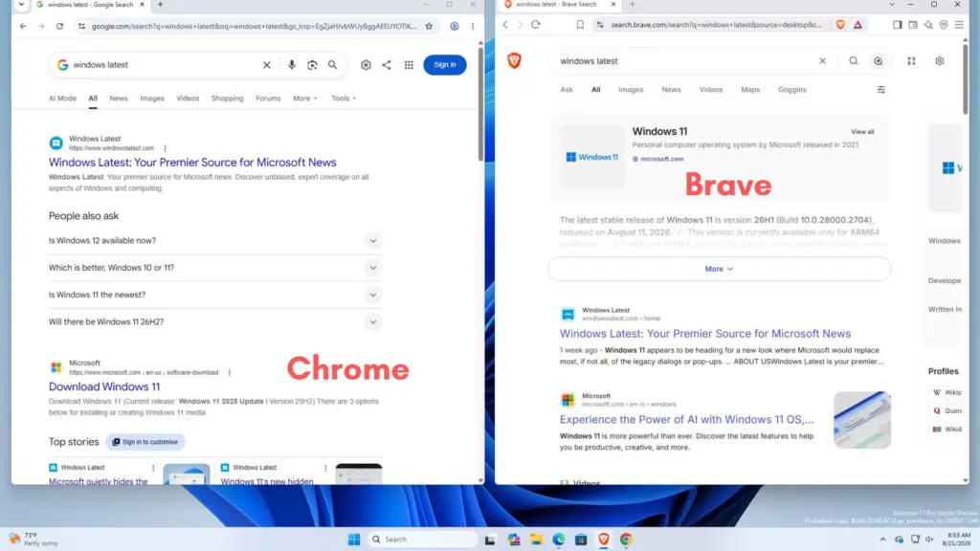This screenshot has width=980, height=551.
Task: Open microsoft.com link in Brave infobox
Action: point(662,160)
